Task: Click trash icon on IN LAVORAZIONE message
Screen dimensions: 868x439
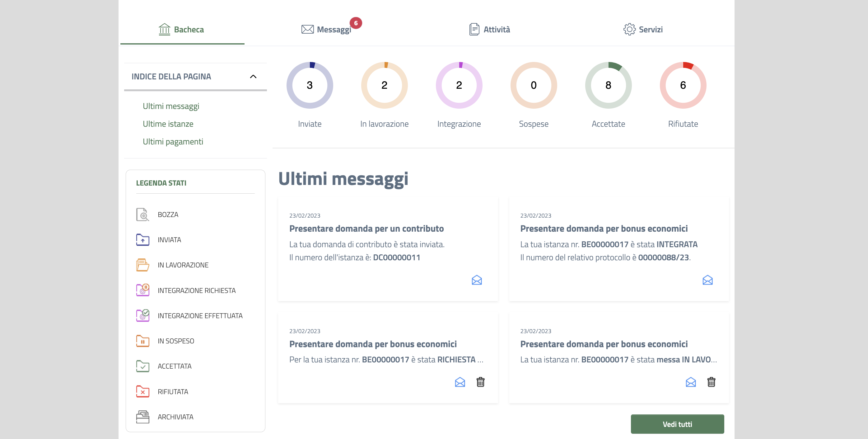Action: pyautogui.click(x=711, y=382)
